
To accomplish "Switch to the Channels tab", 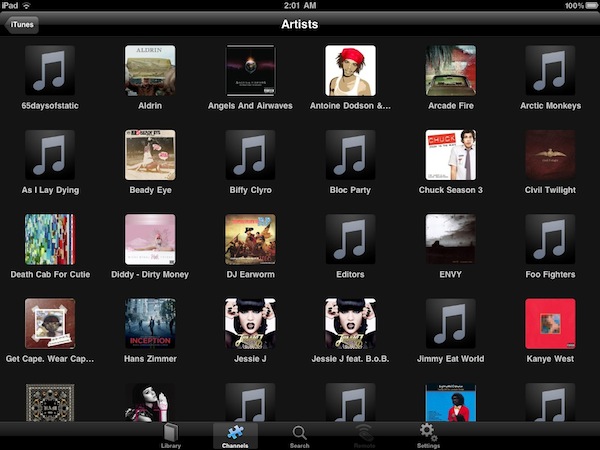I will (x=235, y=436).
